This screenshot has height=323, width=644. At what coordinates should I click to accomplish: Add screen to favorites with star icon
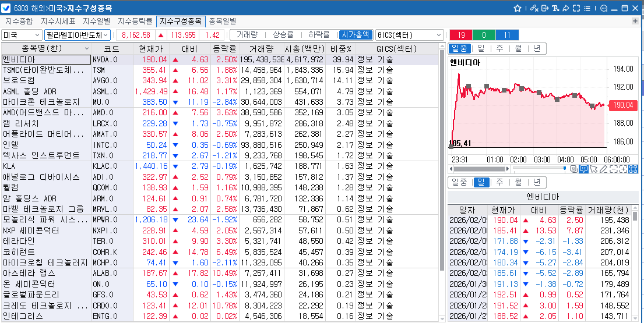(518, 8)
